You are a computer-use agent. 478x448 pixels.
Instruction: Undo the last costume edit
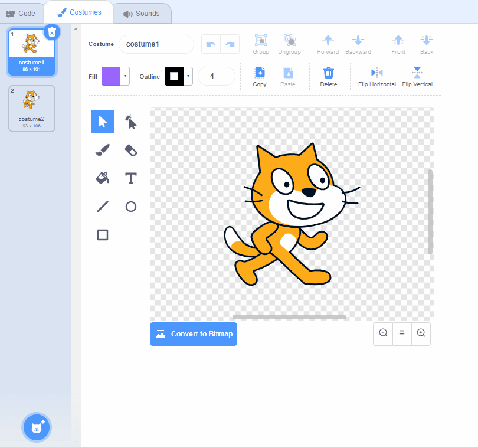click(211, 44)
